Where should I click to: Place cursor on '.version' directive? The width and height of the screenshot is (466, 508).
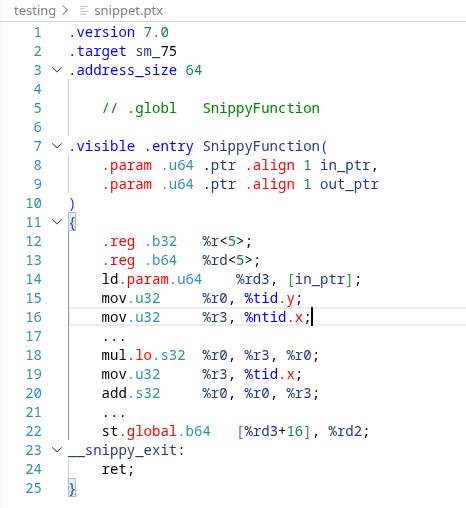[x=102, y=32]
